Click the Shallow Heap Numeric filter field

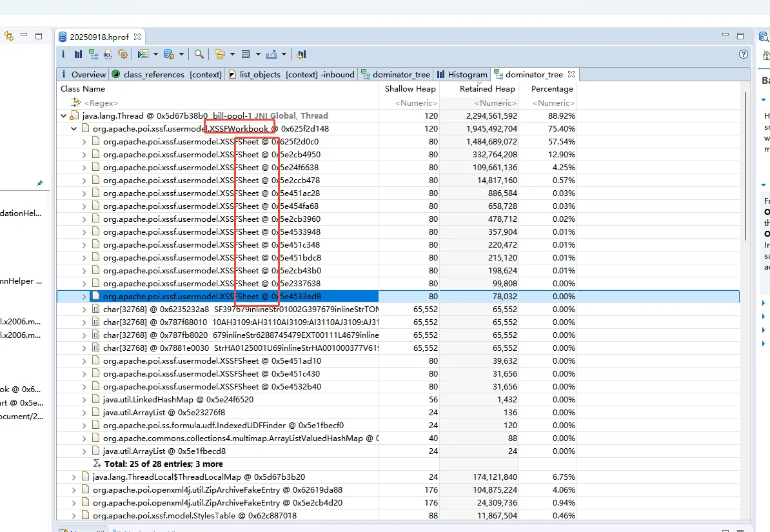[x=409, y=103]
